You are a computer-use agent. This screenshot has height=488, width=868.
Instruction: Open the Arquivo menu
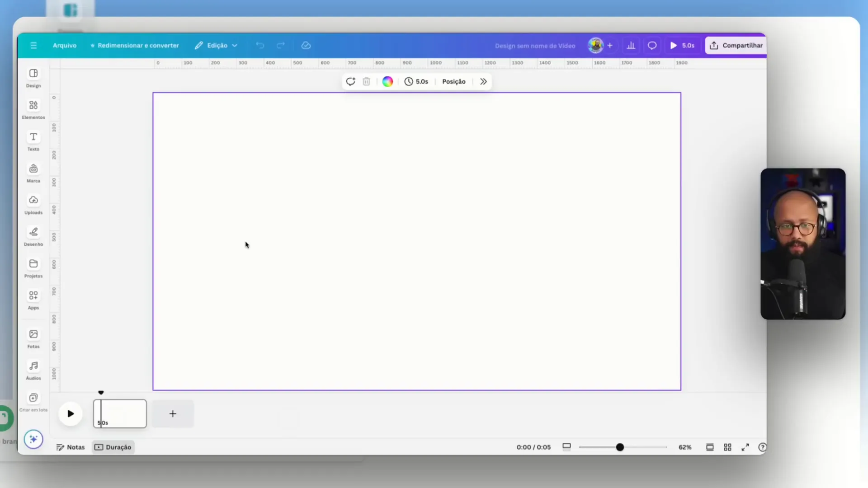tap(65, 46)
